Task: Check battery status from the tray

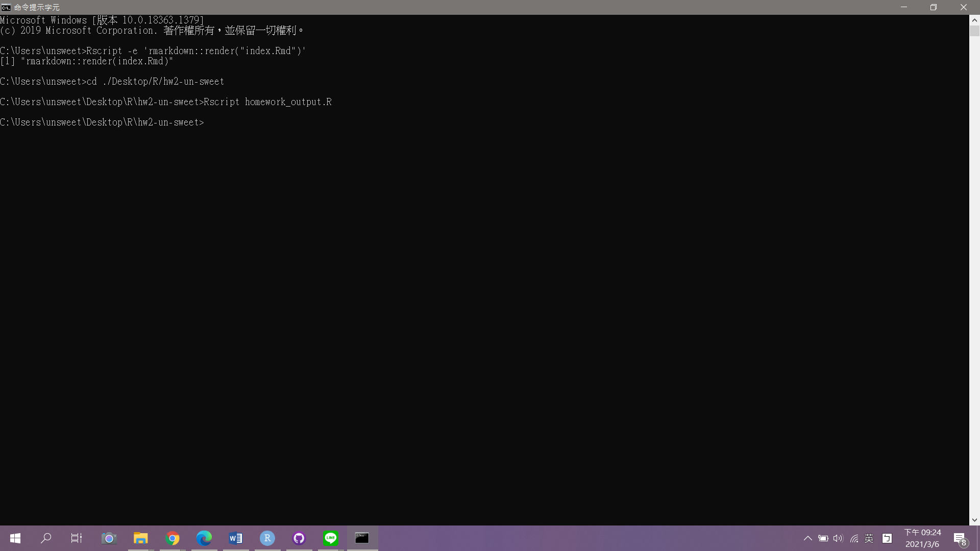Action: [x=823, y=538]
